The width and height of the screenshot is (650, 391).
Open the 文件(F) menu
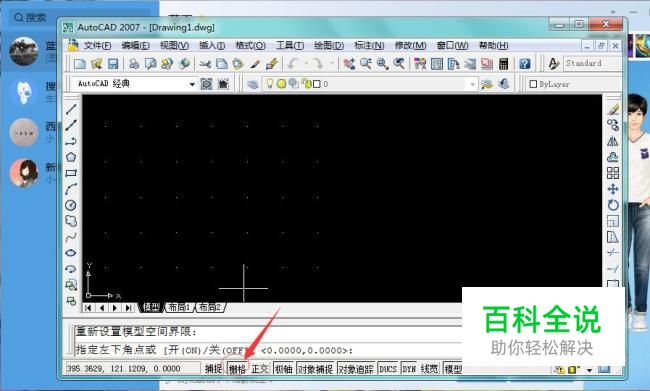97,46
